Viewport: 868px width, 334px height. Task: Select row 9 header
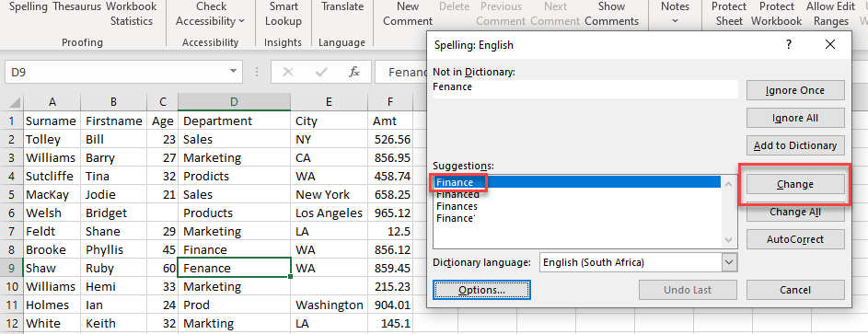point(12,268)
